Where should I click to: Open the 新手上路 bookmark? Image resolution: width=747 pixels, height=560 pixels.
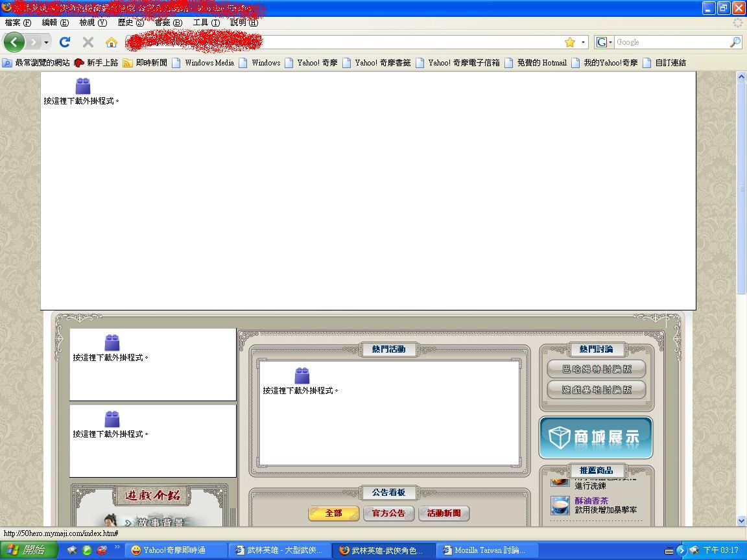click(96, 63)
